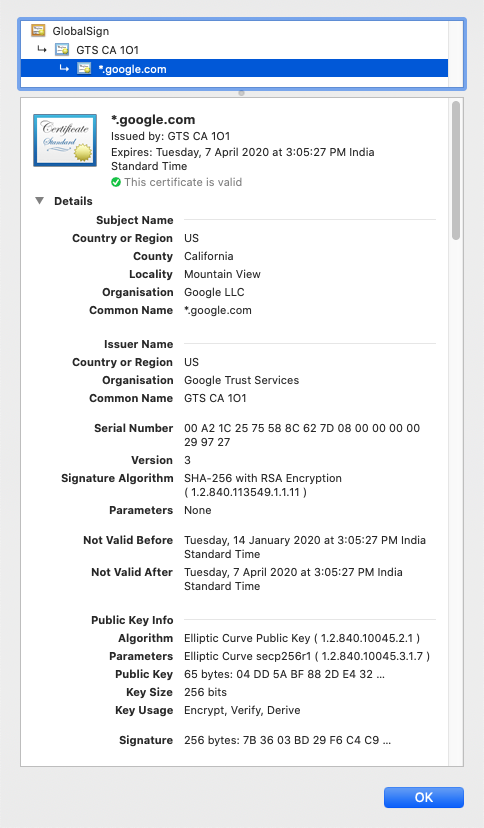
Task: Click the bold *.google.com certificate title
Action: 153,120
